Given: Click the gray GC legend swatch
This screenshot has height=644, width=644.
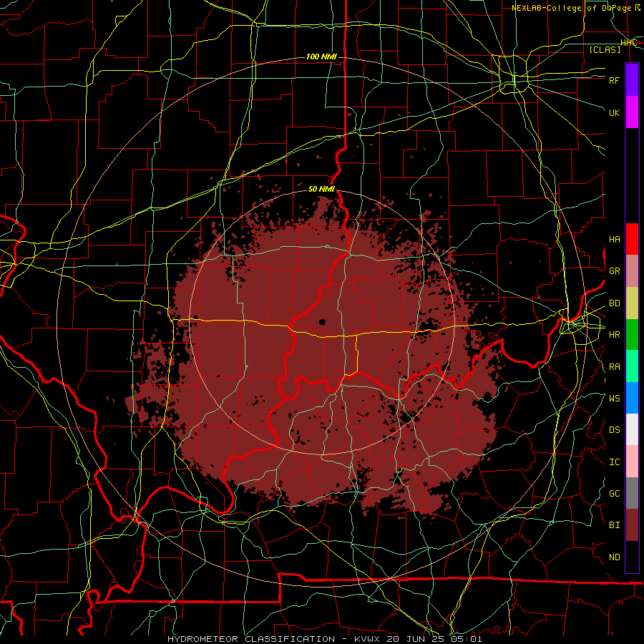Looking at the screenshot, I should coord(632,493).
